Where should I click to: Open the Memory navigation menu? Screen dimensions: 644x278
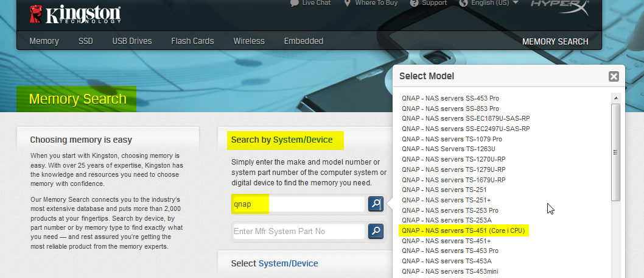coord(44,41)
